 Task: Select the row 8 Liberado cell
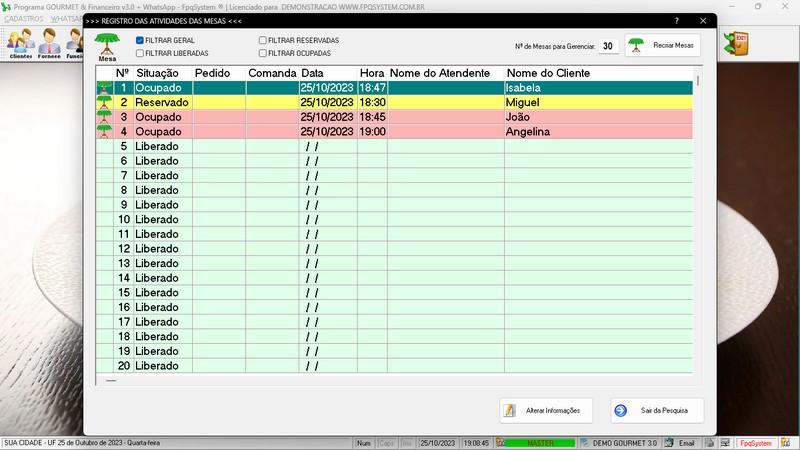point(163,190)
